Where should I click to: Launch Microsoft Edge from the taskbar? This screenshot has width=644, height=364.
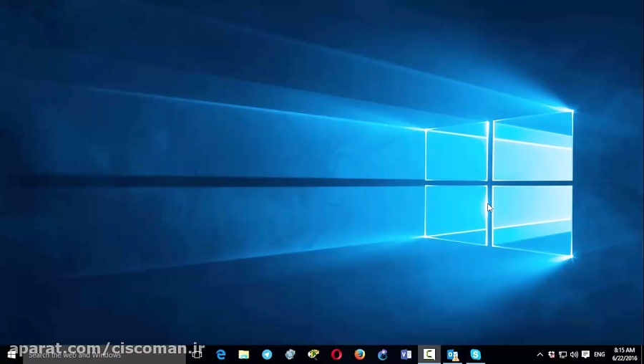click(x=221, y=354)
